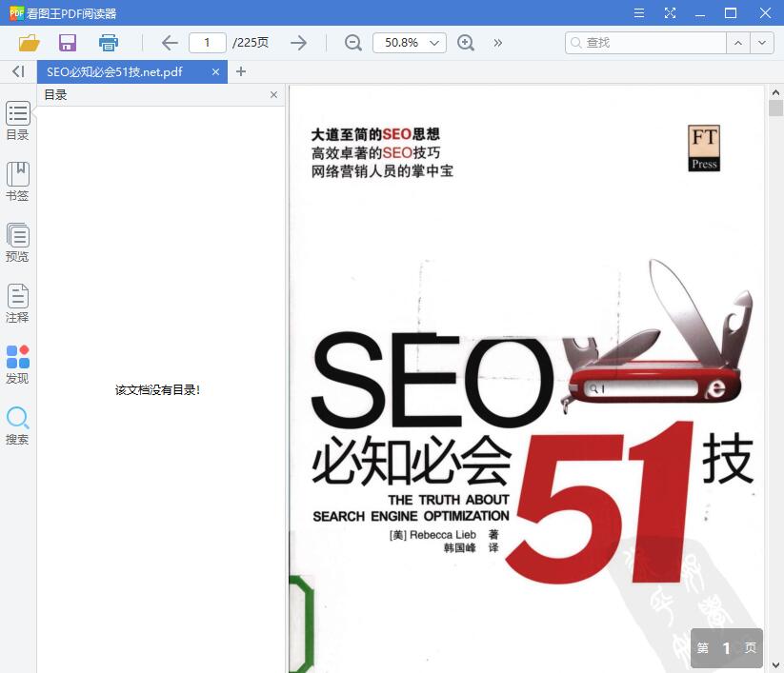This screenshot has width=784, height=673.
Task: Click the print icon in the toolbar
Action: [x=108, y=43]
